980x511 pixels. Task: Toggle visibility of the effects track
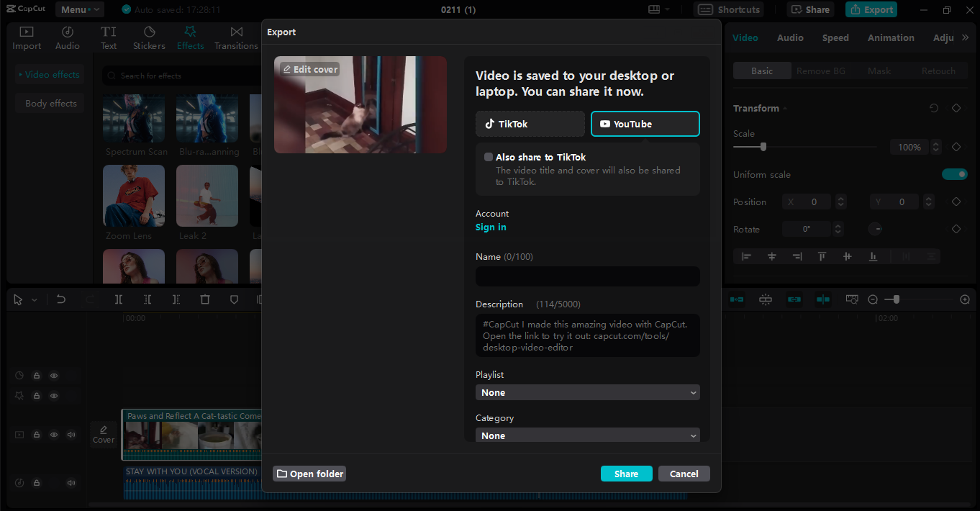click(x=54, y=395)
